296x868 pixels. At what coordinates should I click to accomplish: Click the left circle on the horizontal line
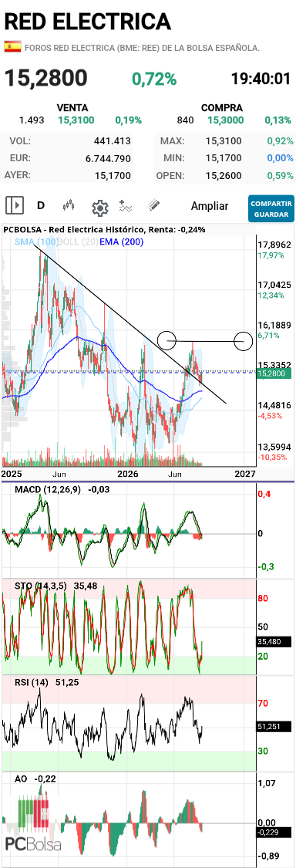[x=166, y=340]
